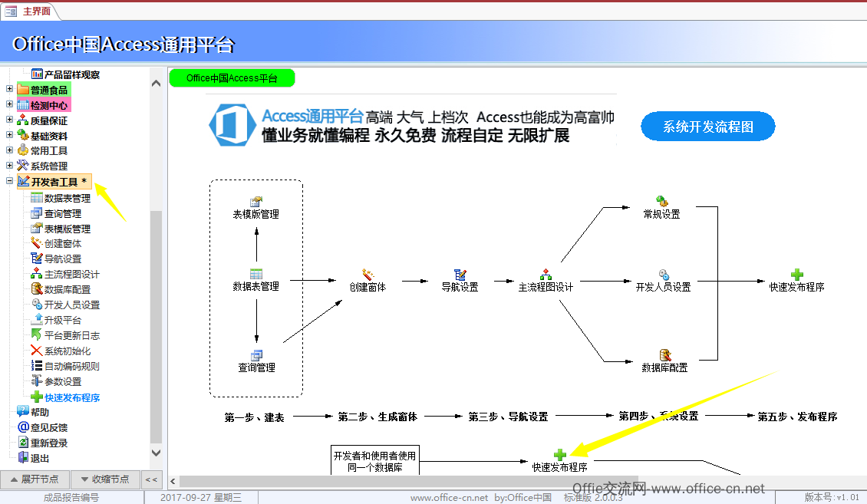Open 常规设置 flowchart icon

pos(662,201)
